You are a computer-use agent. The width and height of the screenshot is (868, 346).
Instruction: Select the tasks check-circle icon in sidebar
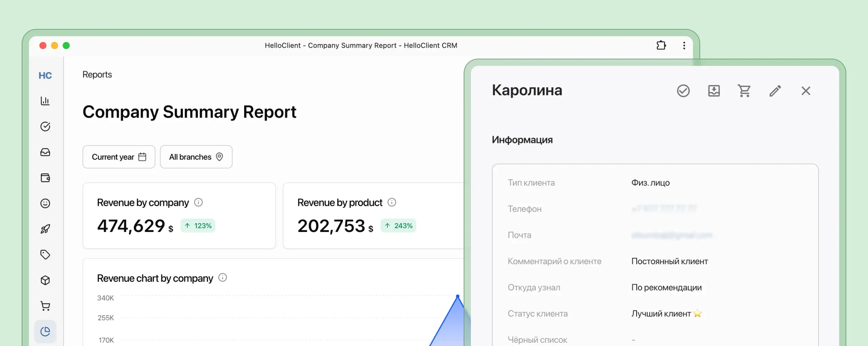(45, 126)
